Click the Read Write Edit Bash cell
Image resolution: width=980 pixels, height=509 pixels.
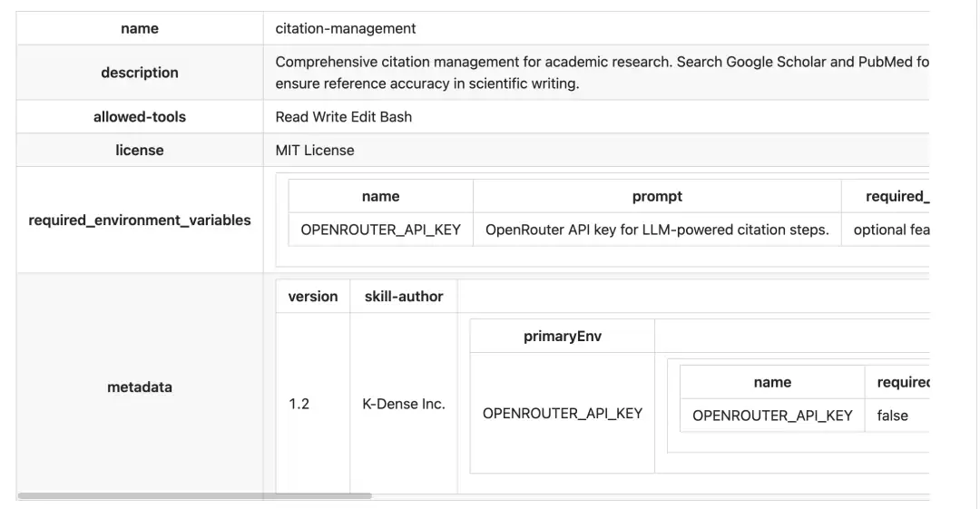click(344, 117)
